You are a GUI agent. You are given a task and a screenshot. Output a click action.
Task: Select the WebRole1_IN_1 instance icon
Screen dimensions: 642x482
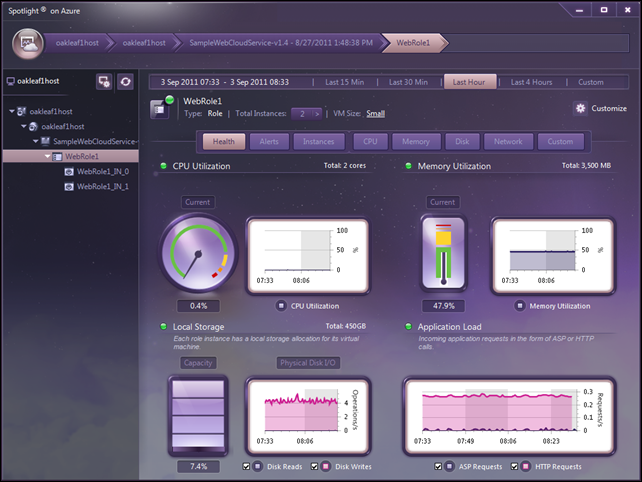pos(69,187)
